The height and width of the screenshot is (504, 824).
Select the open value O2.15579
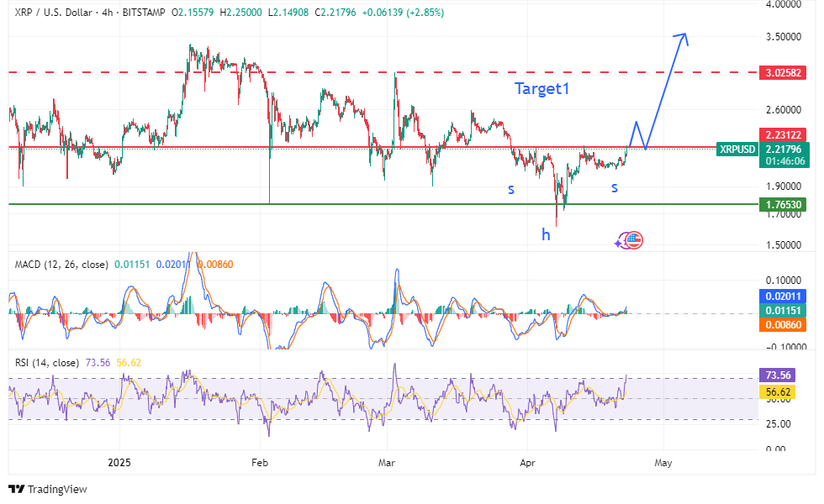click(x=193, y=12)
